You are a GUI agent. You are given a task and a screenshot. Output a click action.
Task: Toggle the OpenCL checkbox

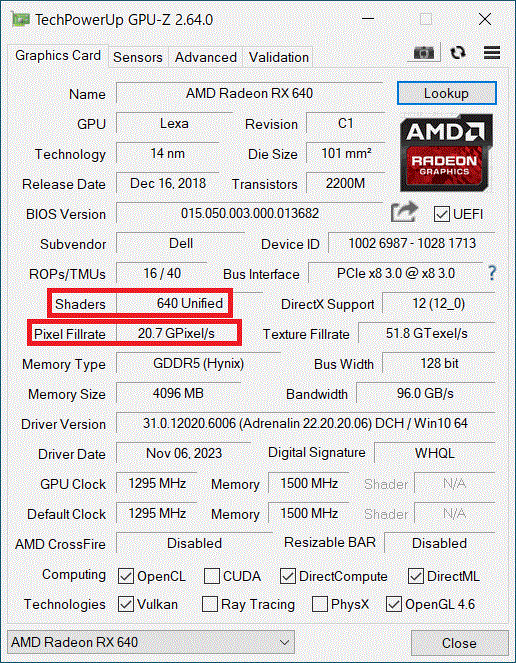(x=126, y=576)
